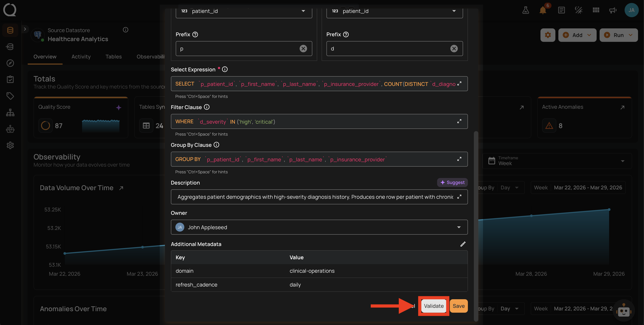Switch to the Tables tab
Viewport: 644px width, 325px height.
coord(113,57)
